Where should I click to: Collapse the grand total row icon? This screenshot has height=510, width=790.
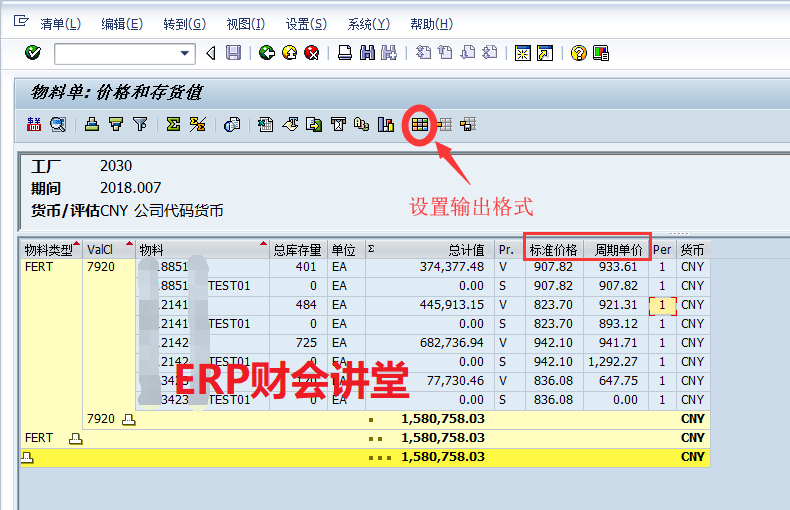(27, 457)
